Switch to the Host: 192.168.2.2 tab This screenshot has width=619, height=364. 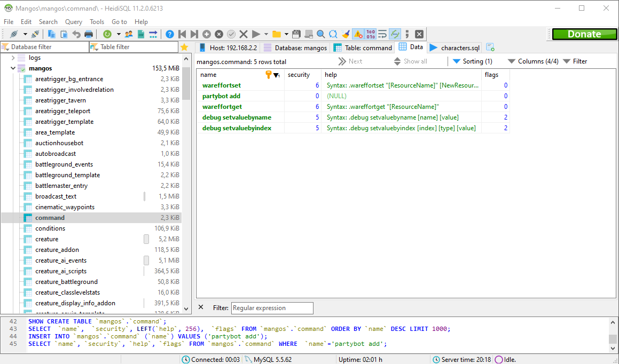[x=228, y=48]
